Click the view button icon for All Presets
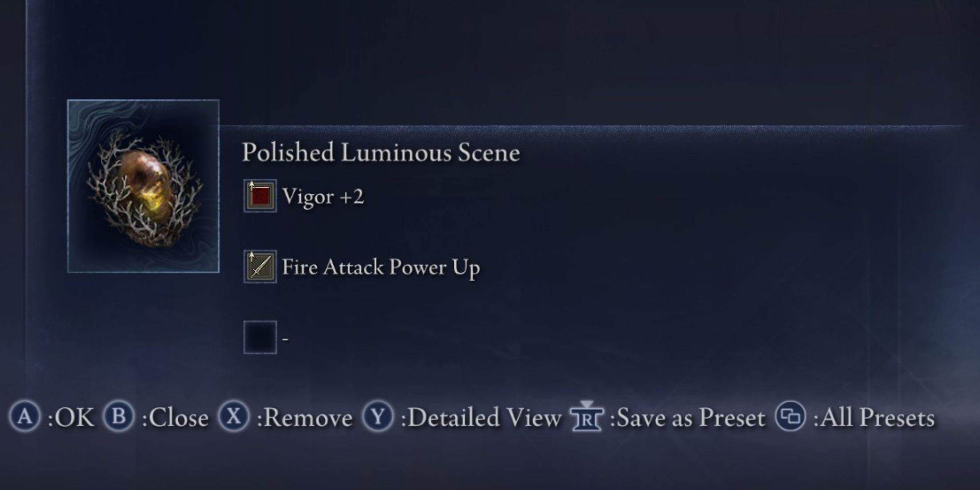Screen dimensions: 980x490 (791, 417)
